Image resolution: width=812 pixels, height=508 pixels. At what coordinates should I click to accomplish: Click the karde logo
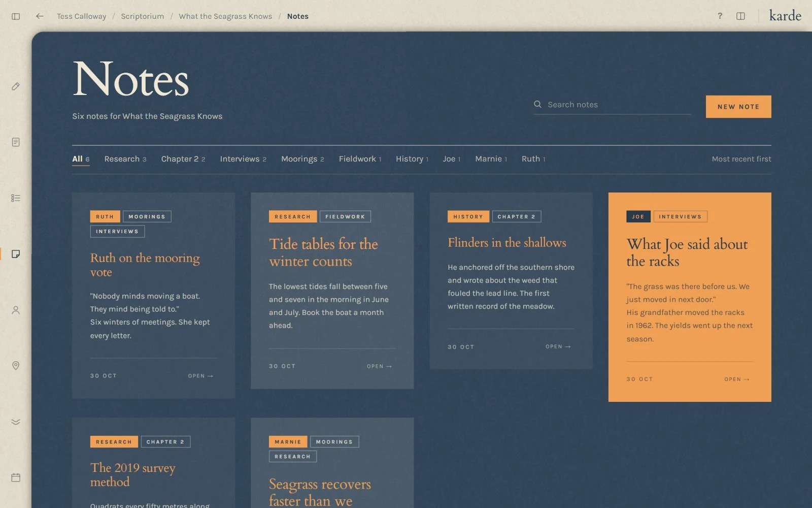785,16
